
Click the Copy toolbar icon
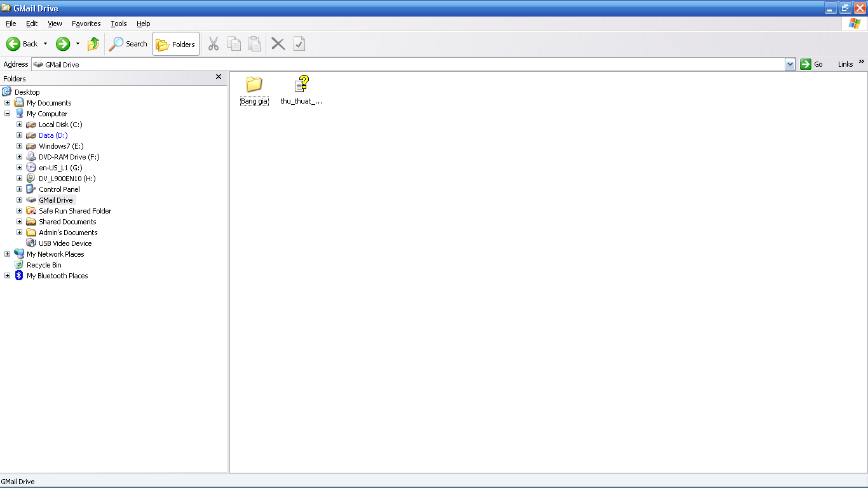[x=234, y=44]
